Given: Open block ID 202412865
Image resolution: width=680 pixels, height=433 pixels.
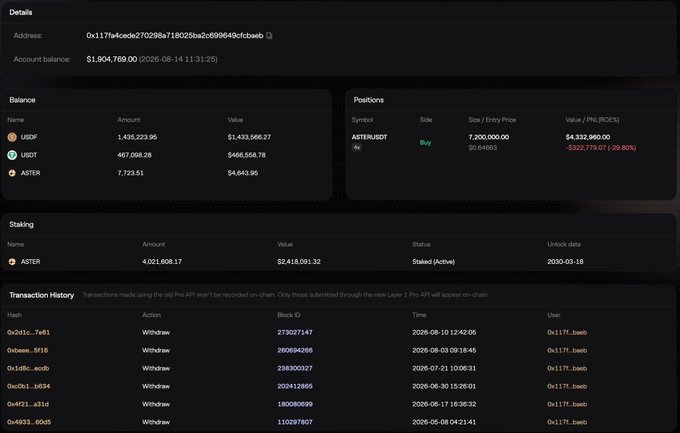Looking at the screenshot, I should pyautogui.click(x=295, y=386).
